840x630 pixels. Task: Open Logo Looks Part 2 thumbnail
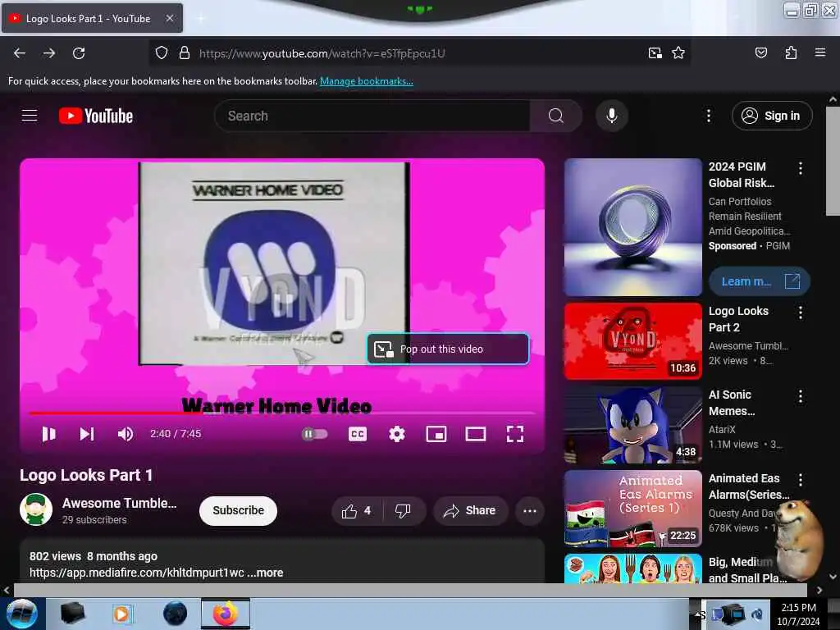632,340
